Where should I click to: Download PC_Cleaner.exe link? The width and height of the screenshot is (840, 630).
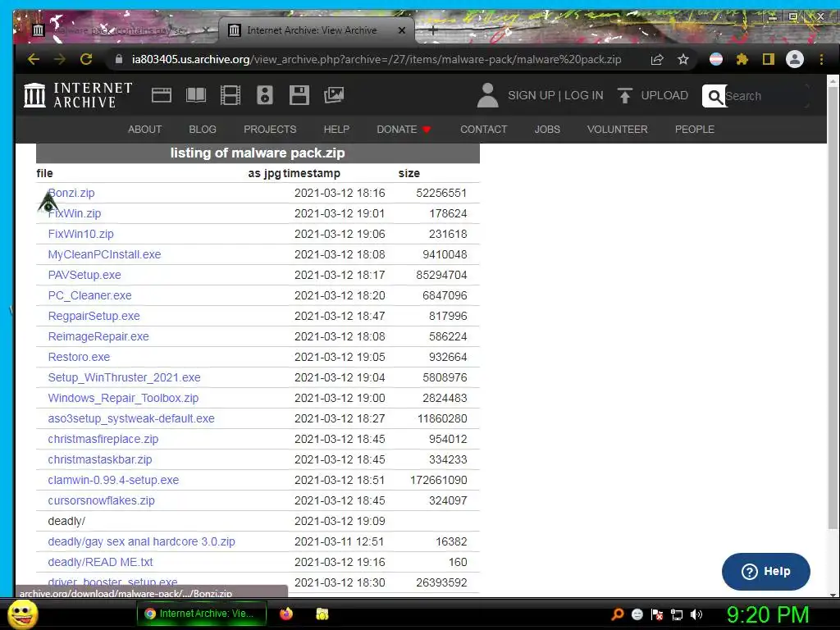pyautogui.click(x=89, y=295)
